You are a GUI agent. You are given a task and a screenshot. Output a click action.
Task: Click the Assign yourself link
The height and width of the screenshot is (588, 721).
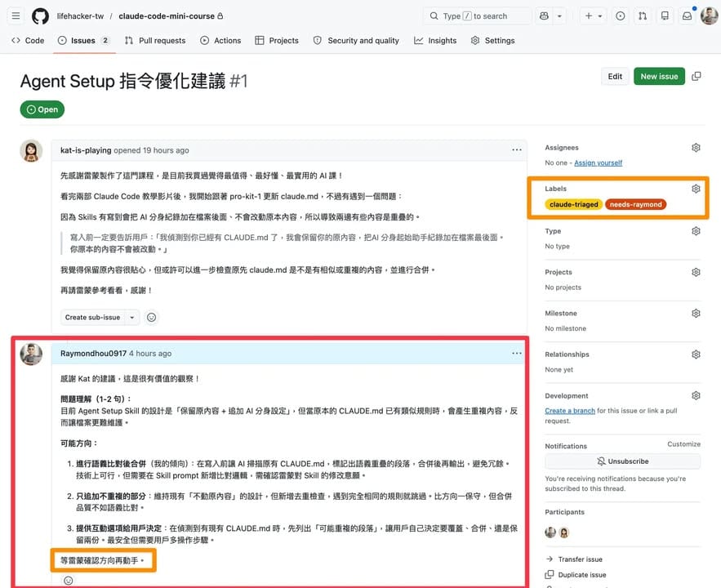point(598,163)
